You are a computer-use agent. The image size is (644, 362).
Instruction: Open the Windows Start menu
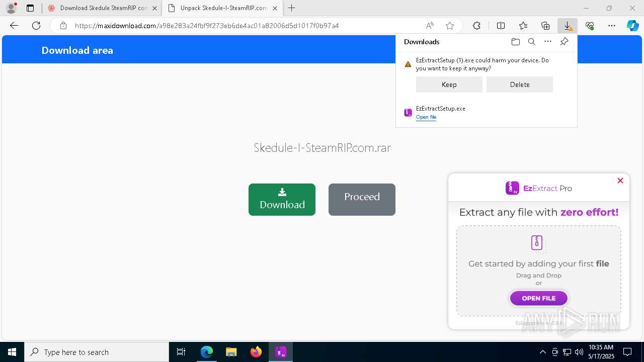[12, 352]
